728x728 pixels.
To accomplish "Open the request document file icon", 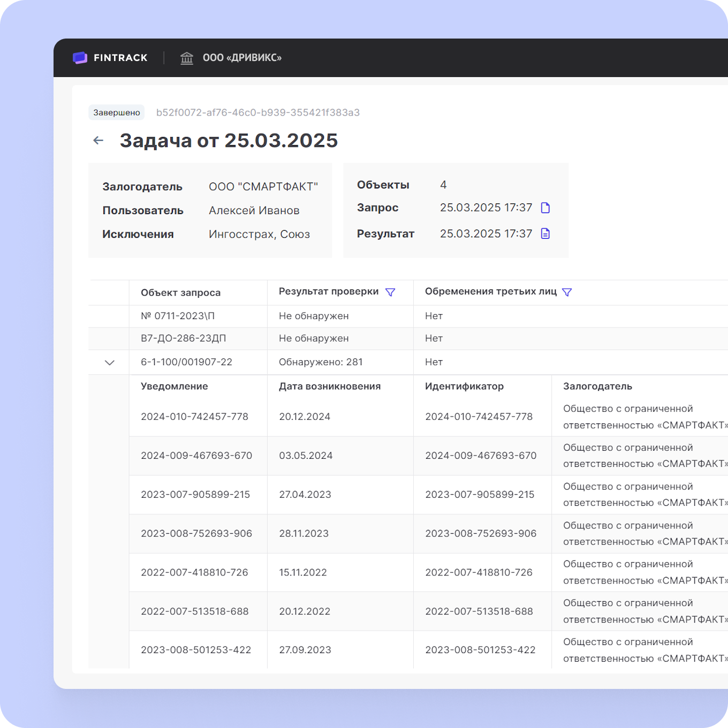I will pyautogui.click(x=545, y=208).
